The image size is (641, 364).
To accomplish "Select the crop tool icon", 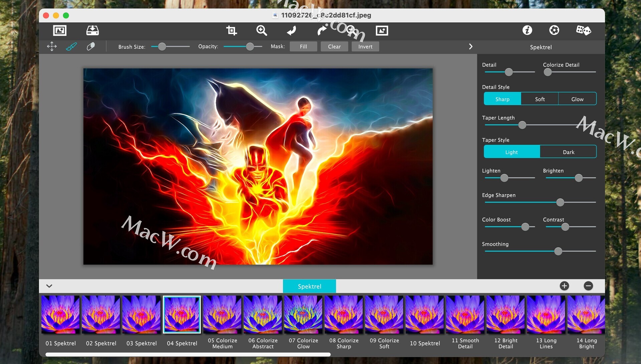I will click(231, 30).
